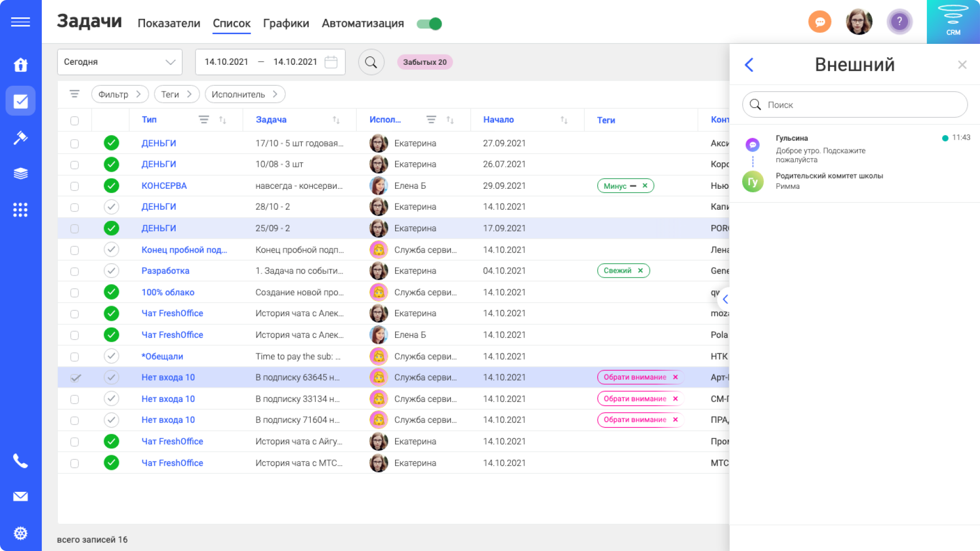The image size is (980, 551).
Task: Check the select-all checkbox in table header
Action: [x=75, y=120]
